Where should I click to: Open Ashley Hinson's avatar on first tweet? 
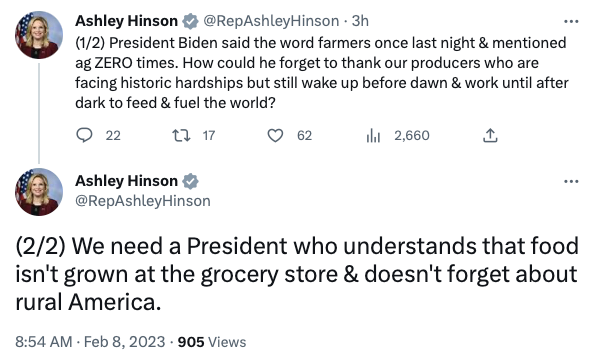39,35
